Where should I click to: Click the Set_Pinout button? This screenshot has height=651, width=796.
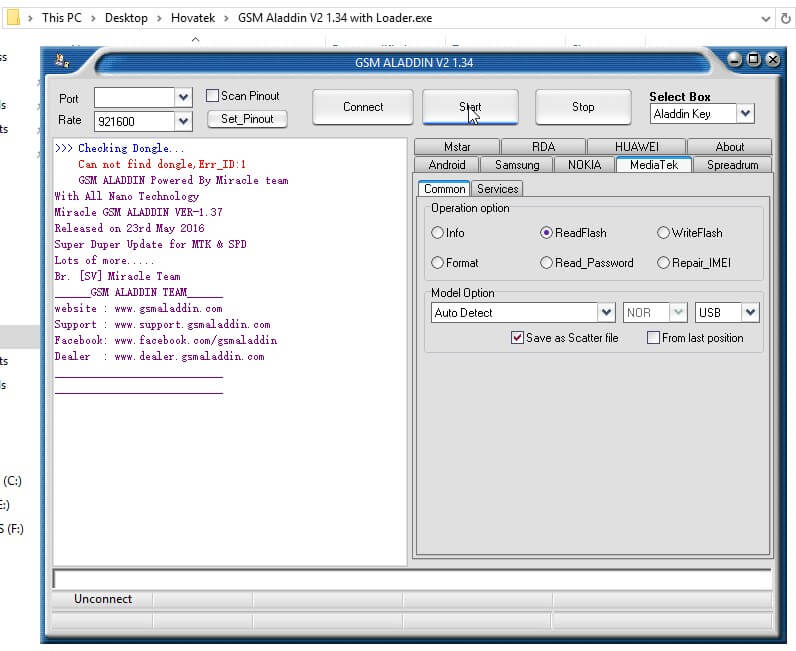tap(247, 119)
